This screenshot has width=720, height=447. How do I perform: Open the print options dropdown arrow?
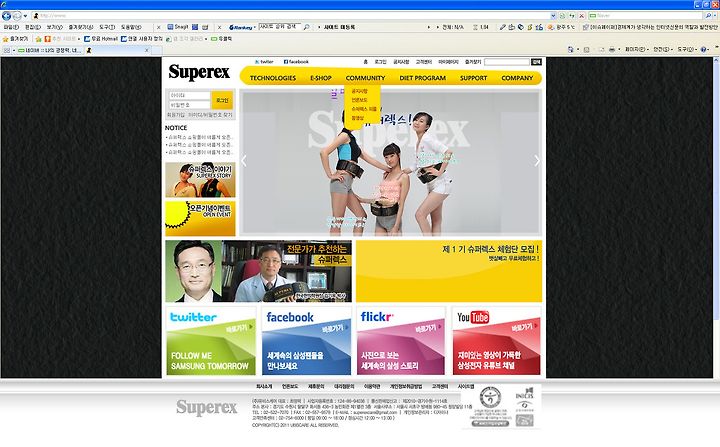[x=619, y=49]
